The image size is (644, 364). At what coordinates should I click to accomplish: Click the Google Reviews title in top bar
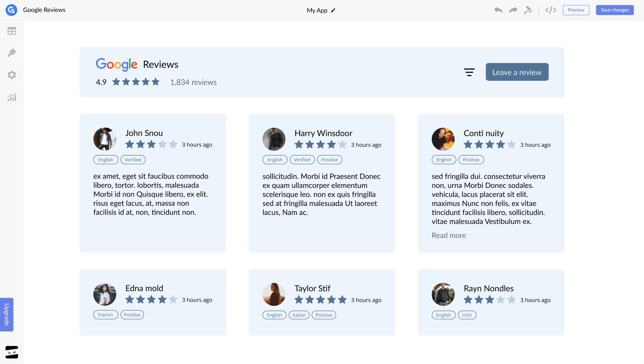click(x=44, y=10)
